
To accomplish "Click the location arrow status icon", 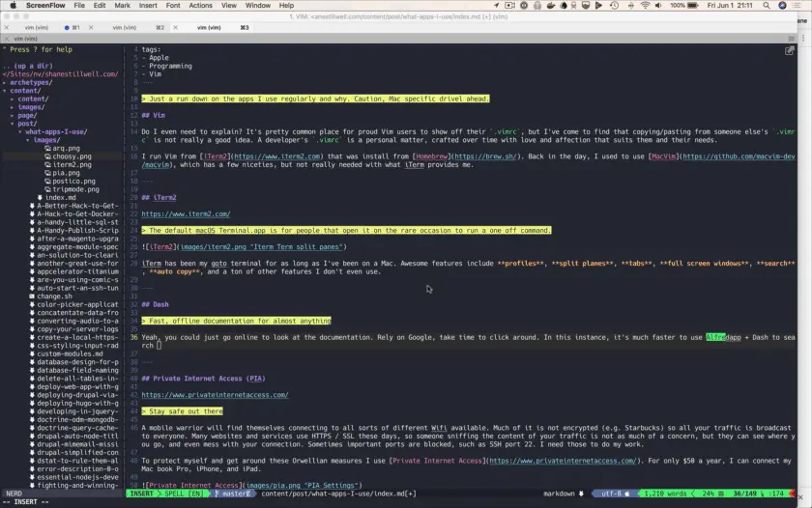I will 496,5.
